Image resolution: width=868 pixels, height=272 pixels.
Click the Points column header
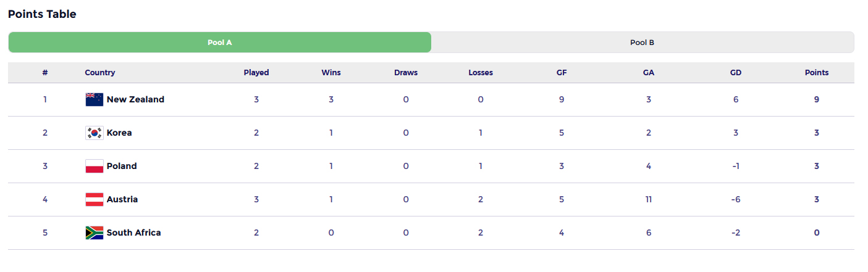click(817, 72)
